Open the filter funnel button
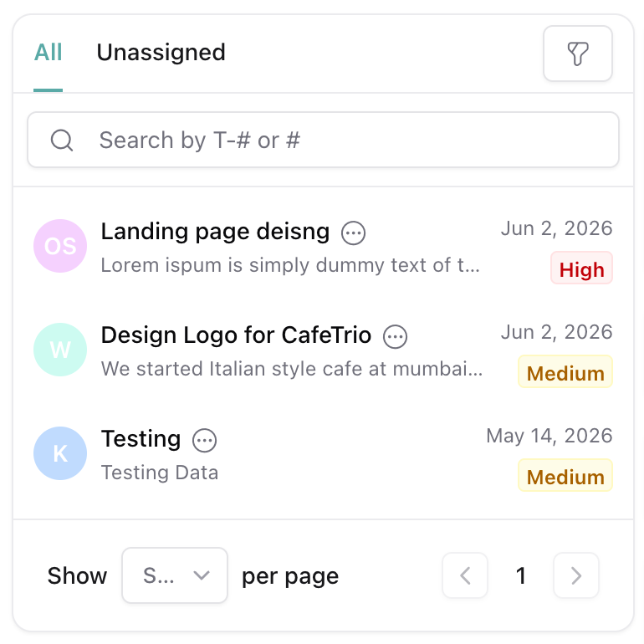 (577, 54)
